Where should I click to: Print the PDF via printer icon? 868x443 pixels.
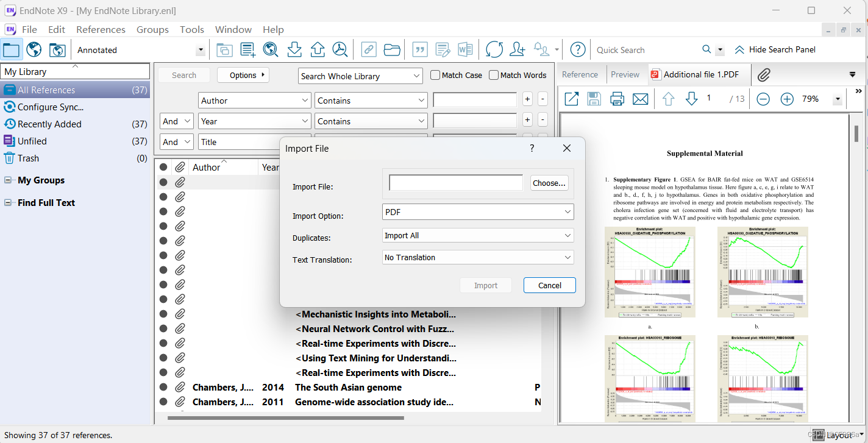pos(617,99)
